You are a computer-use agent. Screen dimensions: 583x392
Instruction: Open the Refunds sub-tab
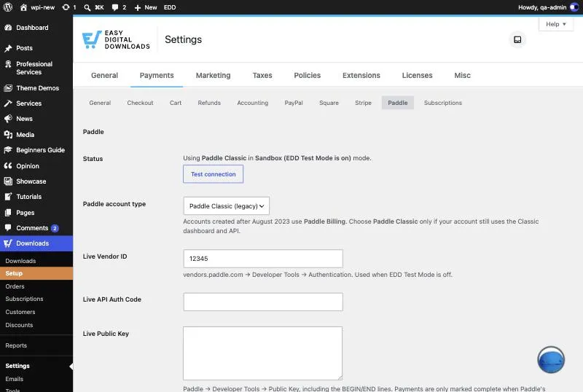(209, 103)
